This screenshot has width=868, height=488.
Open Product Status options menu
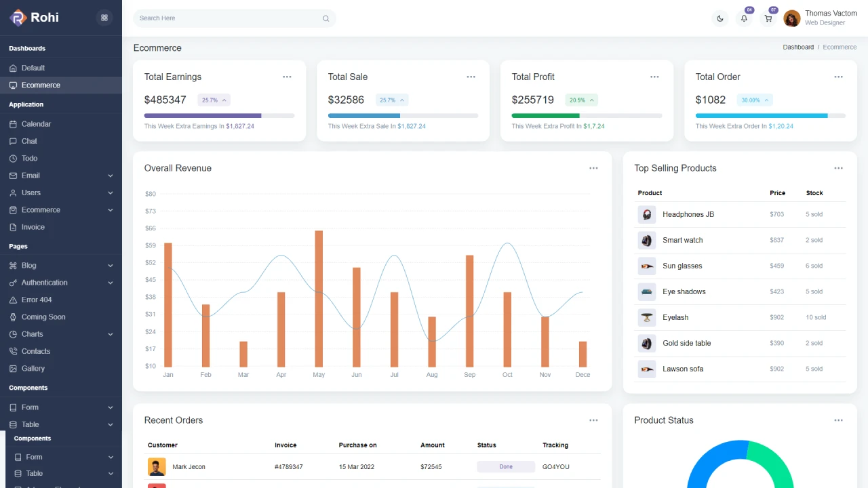[838, 420]
